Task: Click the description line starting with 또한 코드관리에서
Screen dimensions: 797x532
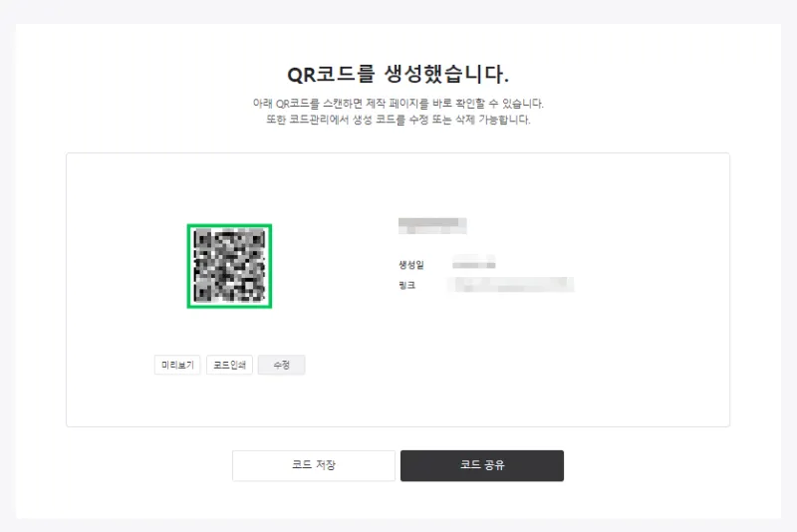Action: [398, 120]
